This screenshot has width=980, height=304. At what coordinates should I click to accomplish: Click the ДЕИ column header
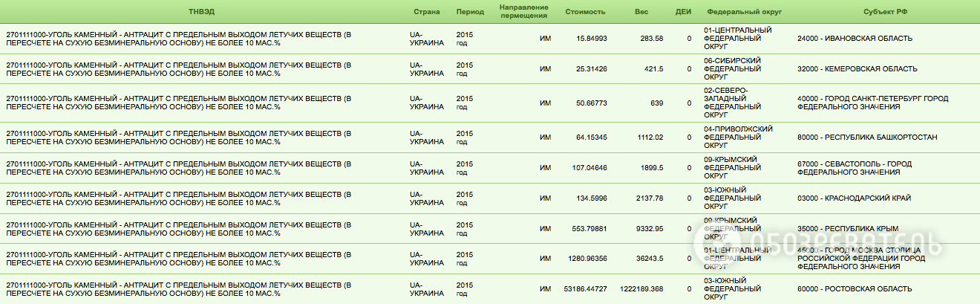click(683, 12)
